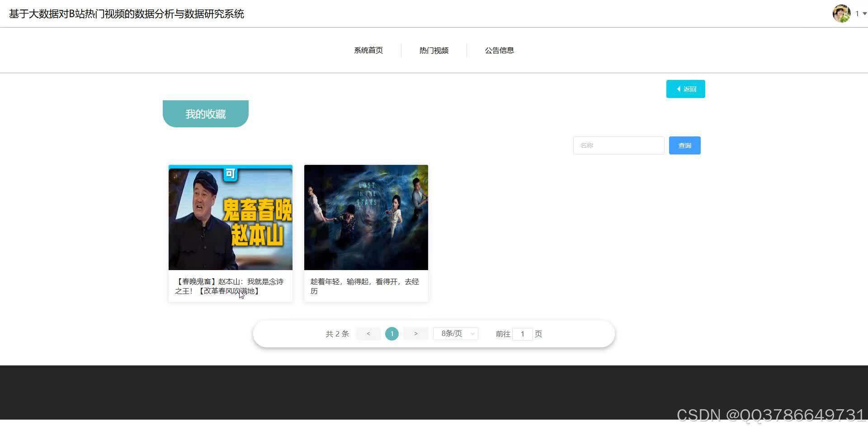
Task: Click the 返回 button to go back
Action: [685, 89]
